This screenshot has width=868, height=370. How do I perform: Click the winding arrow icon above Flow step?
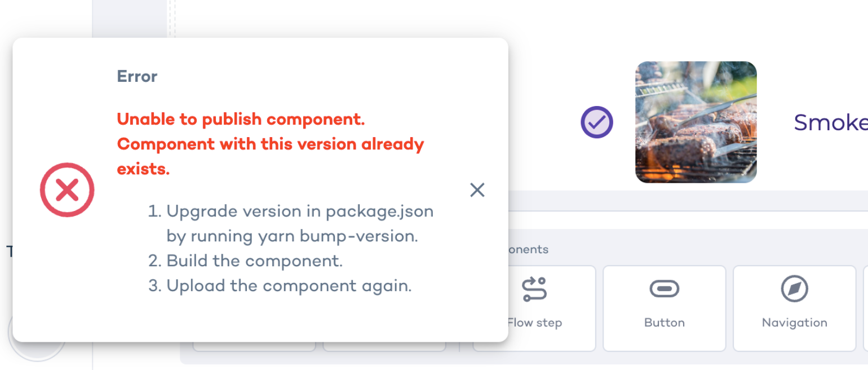[x=533, y=288]
